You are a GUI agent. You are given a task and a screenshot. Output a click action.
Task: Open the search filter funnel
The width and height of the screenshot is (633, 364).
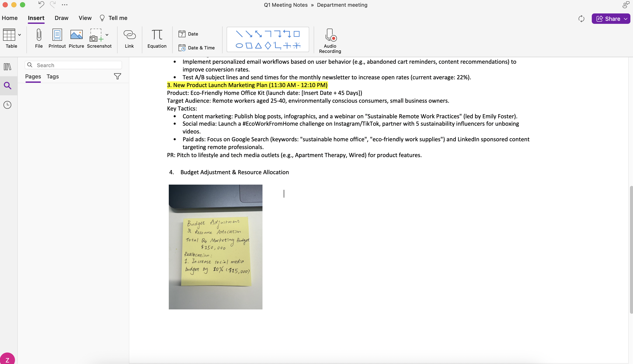117,76
